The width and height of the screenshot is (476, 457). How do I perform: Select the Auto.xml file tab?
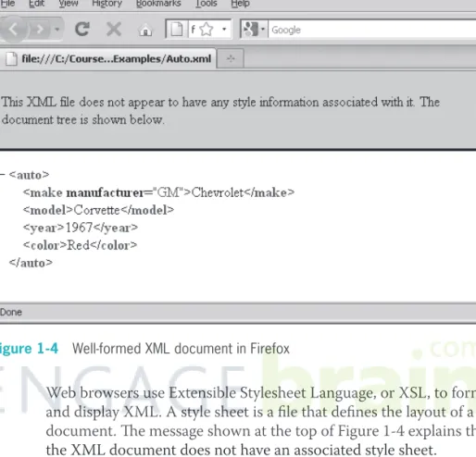[108, 58]
